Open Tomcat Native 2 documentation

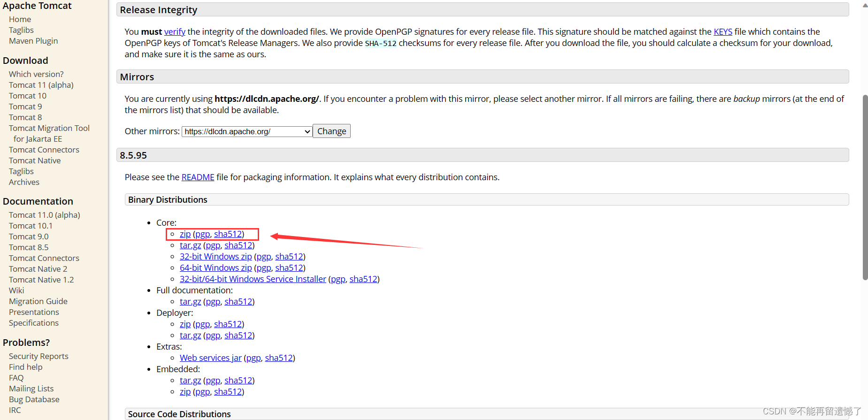click(x=38, y=269)
